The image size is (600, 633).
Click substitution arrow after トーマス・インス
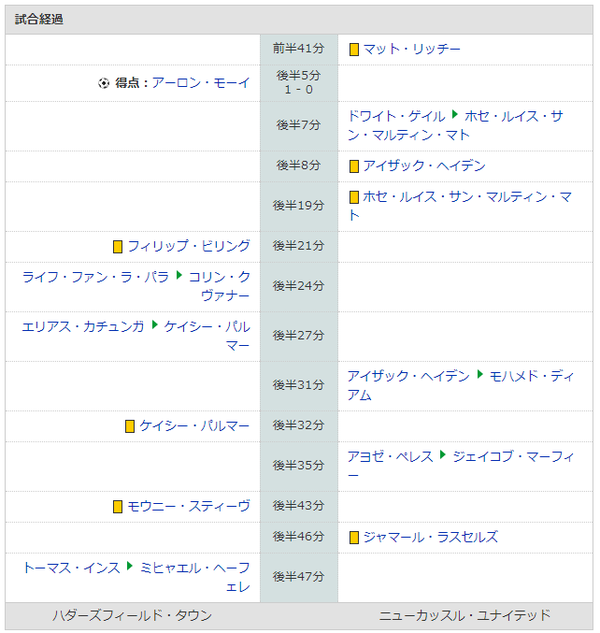130,566
